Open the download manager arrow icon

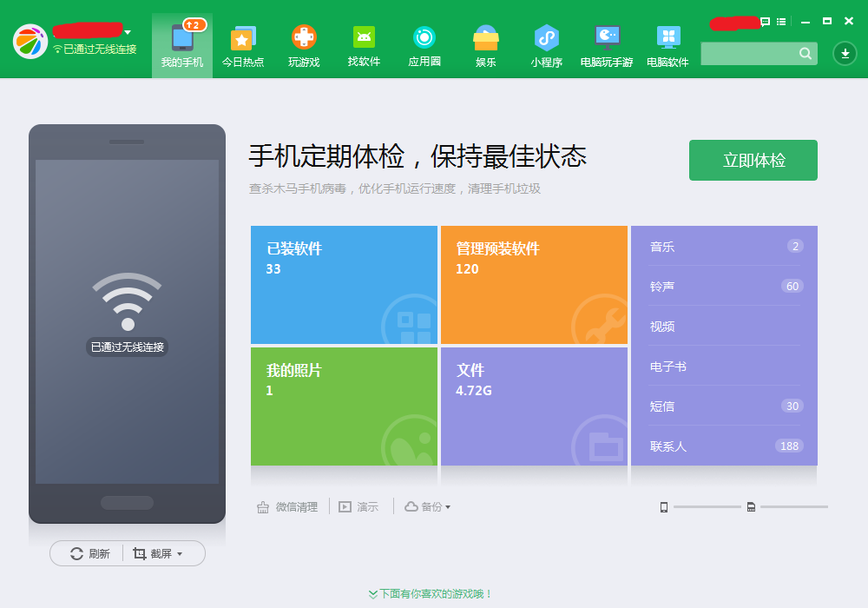[844, 53]
